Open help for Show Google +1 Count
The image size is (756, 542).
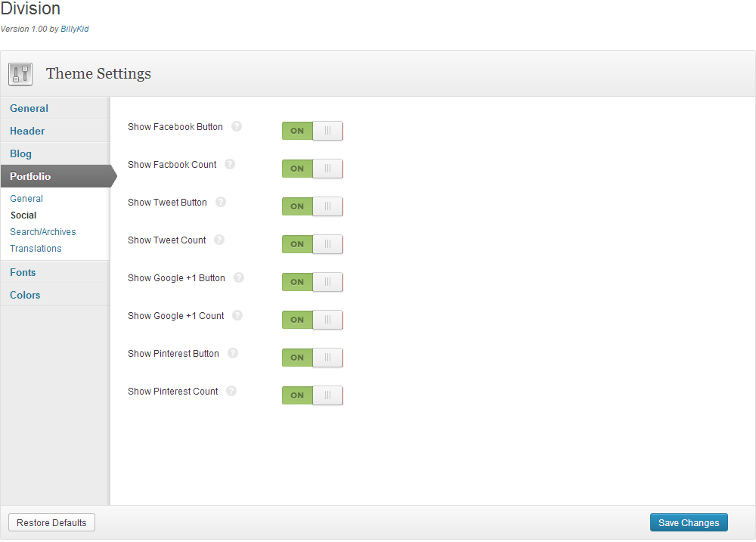pyautogui.click(x=237, y=315)
